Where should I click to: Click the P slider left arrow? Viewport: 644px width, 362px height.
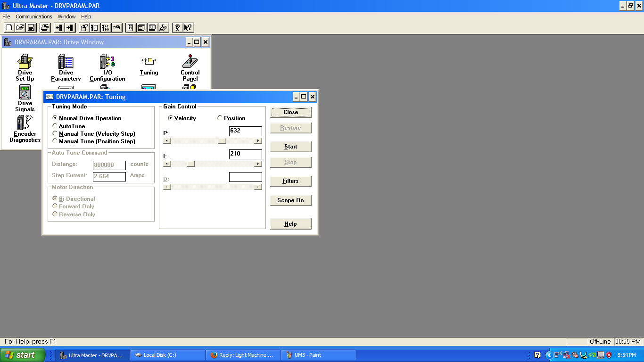tap(167, 140)
